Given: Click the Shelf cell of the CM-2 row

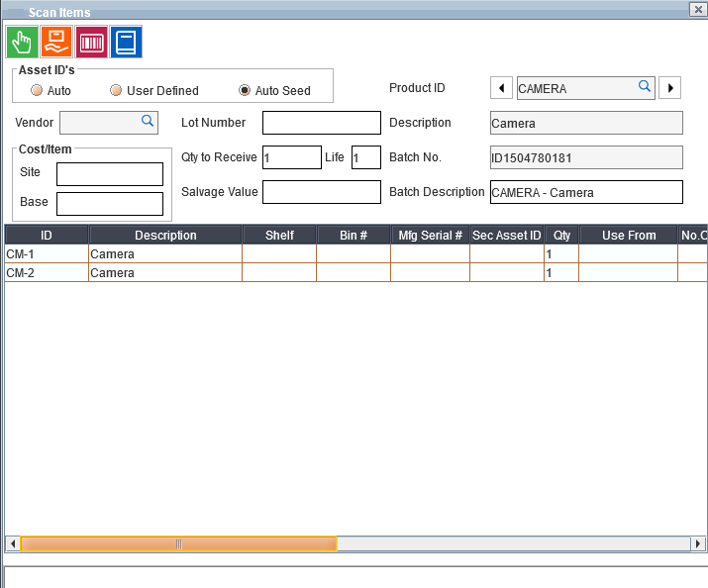Looking at the screenshot, I should coord(278,273).
